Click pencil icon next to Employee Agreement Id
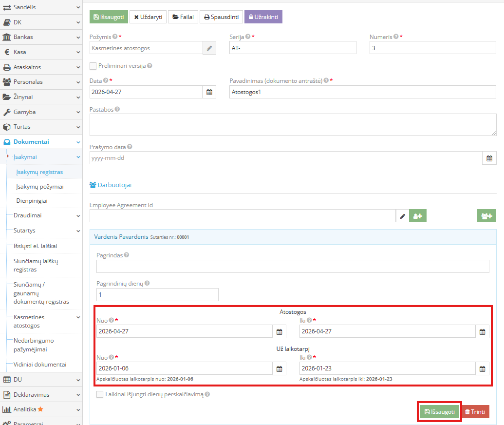Viewport: 504px width, 425px height. pyautogui.click(x=402, y=216)
